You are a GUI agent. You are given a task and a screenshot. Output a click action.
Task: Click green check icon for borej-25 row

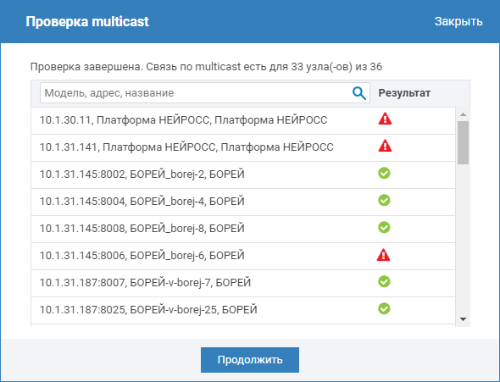(384, 309)
